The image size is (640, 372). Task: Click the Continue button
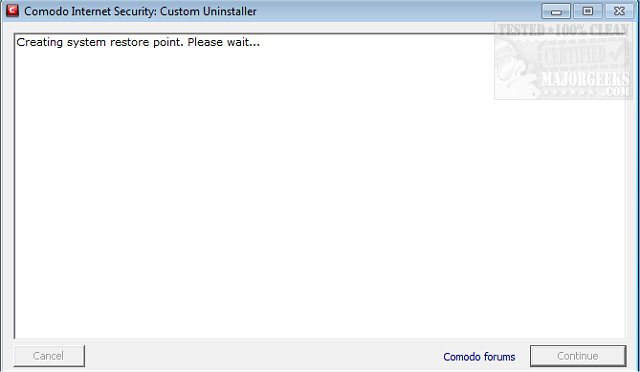click(x=578, y=356)
